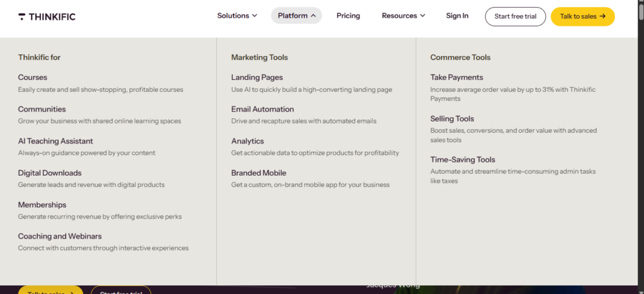Click 'Get actionable data to optimize products' text

(292, 153)
